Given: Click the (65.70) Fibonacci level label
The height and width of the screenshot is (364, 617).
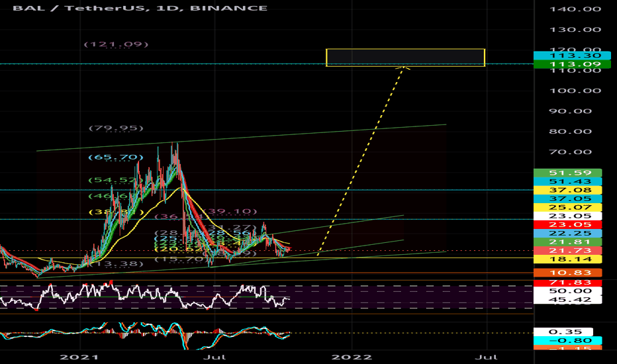Looking at the screenshot, I should coord(116,158).
